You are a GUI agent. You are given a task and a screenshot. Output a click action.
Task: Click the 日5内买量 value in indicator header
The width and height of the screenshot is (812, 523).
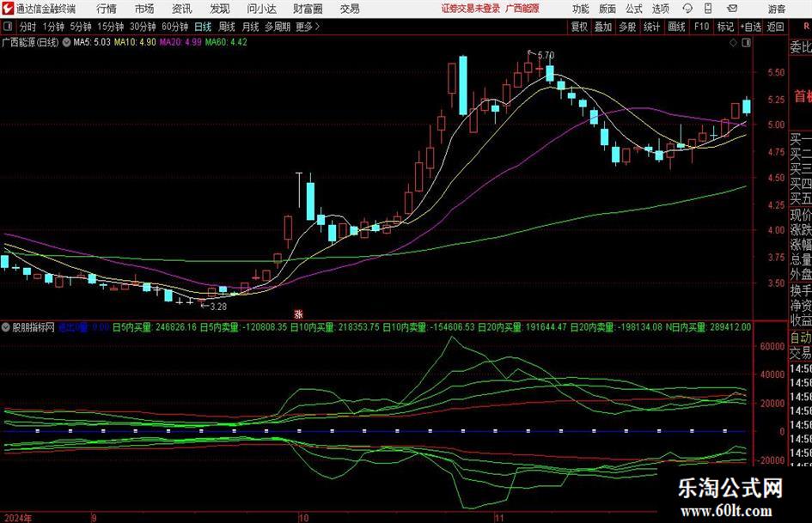click(155, 327)
